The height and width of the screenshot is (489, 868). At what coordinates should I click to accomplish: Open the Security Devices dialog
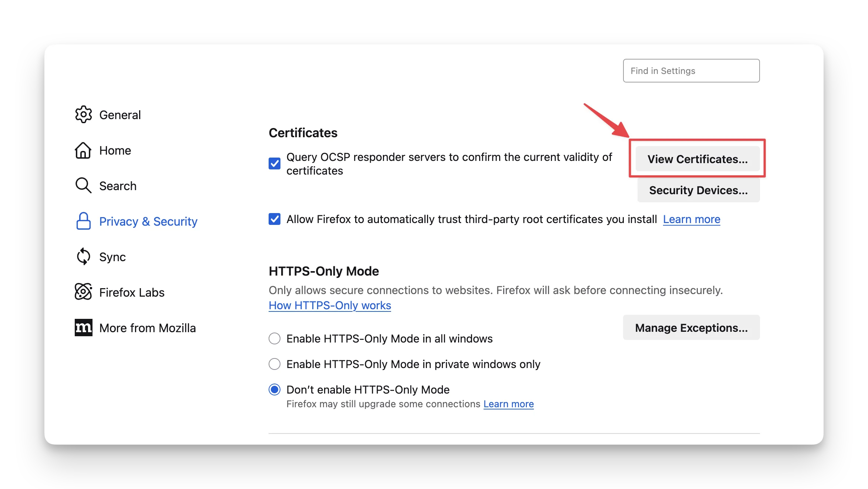[698, 190]
